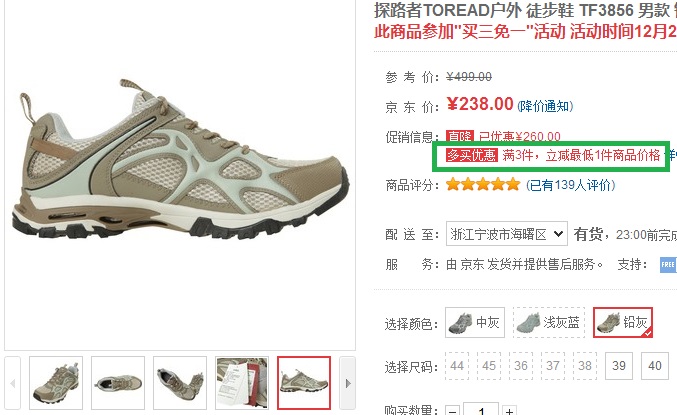Click the purchase quantity input field
Image resolution: width=677 pixels, height=415 pixels.
[481, 409]
